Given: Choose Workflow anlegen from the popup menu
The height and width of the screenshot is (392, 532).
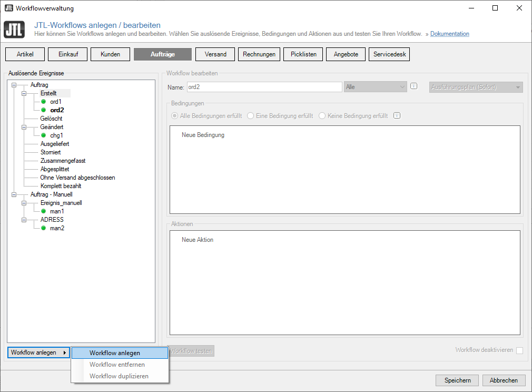Looking at the screenshot, I should (120, 353).
